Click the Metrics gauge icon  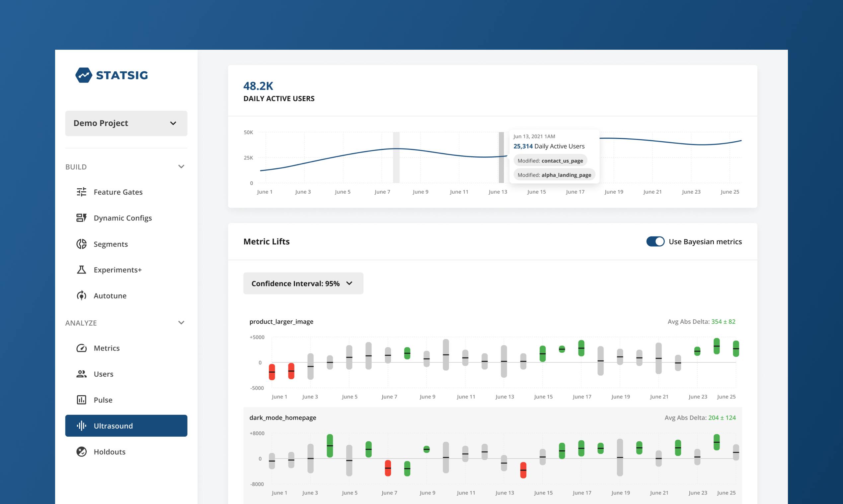point(81,348)
